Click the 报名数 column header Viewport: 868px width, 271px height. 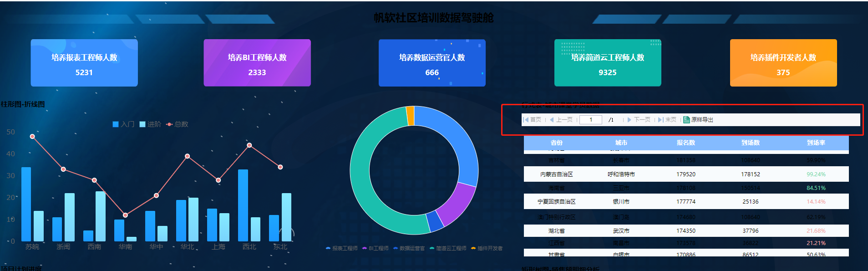(686, 143)
